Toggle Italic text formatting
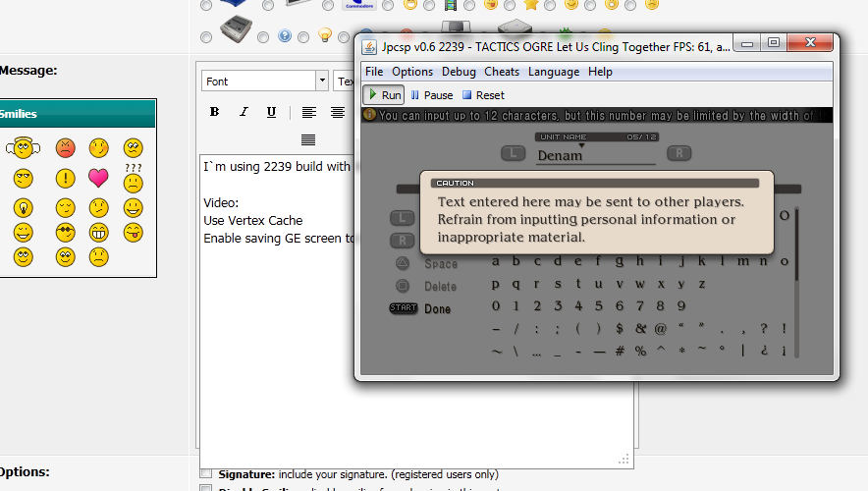This screenshot has height=491, width=868. point(244,112)
